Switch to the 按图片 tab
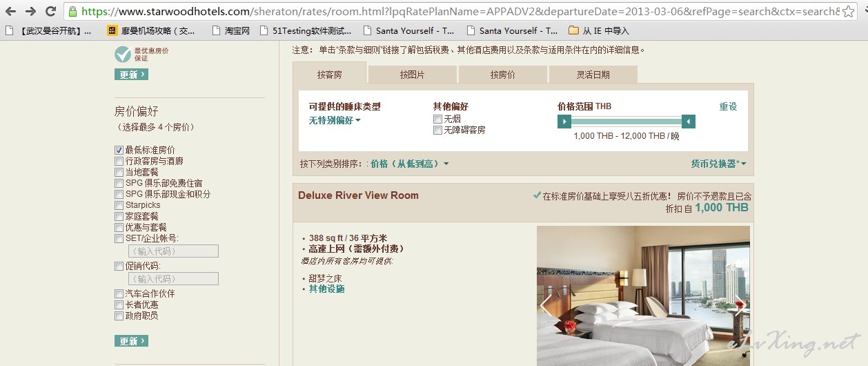The image size is (868, 366). (412, 75)
